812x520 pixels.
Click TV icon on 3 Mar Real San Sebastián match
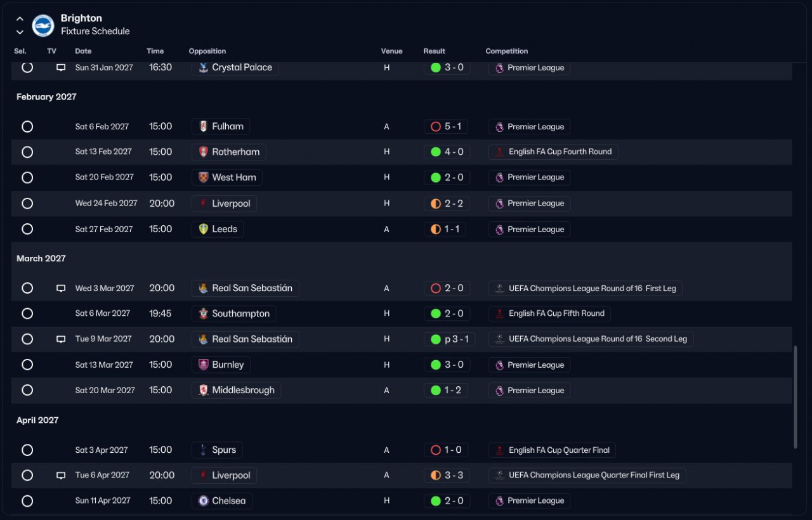click(61, 288)
